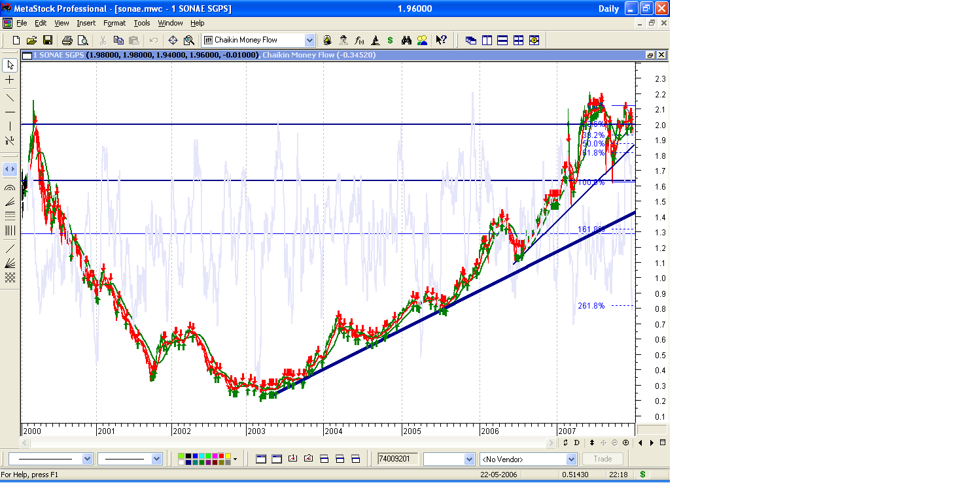This screenshot has height=502, width=980.
Task: Select the Vertical Line tool
Action: [x=10, y=125]
